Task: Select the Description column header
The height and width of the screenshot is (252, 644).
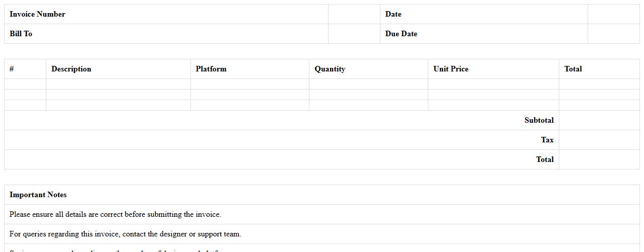Action: coord(71,69)
